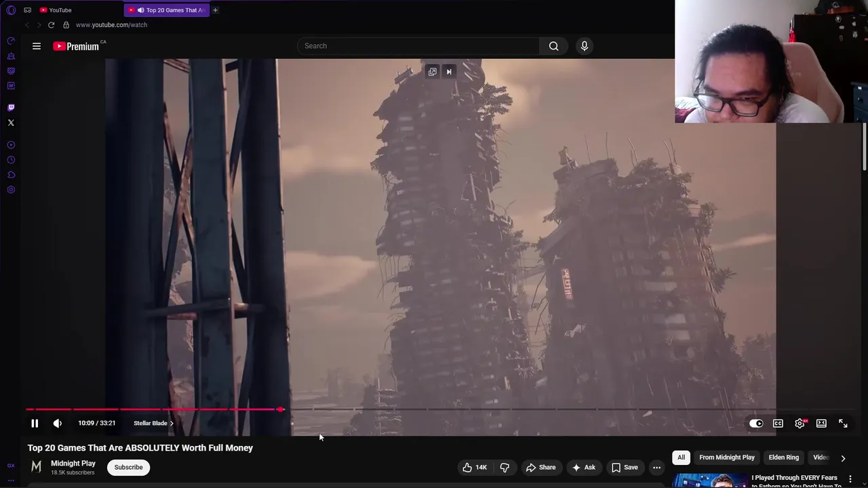Screen dimensions: 868x488
Task: Open the Ask AI button
Action: tap(583, 468)
